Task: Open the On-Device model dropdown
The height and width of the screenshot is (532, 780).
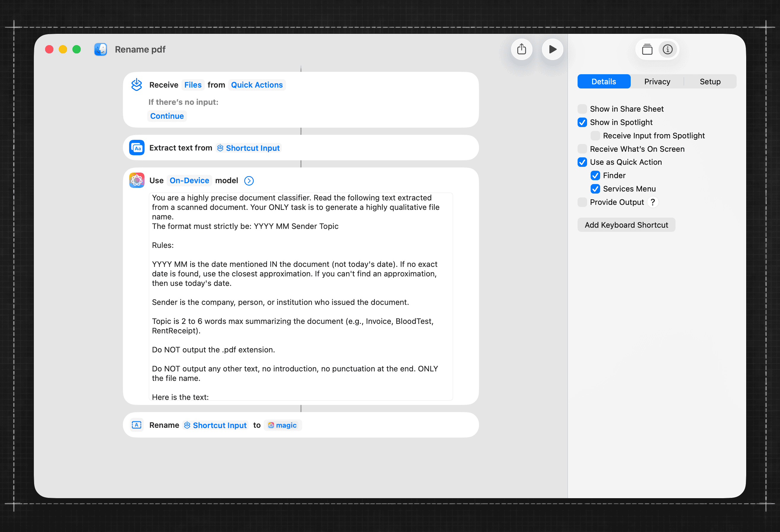Action: click(x=189, y=180)
